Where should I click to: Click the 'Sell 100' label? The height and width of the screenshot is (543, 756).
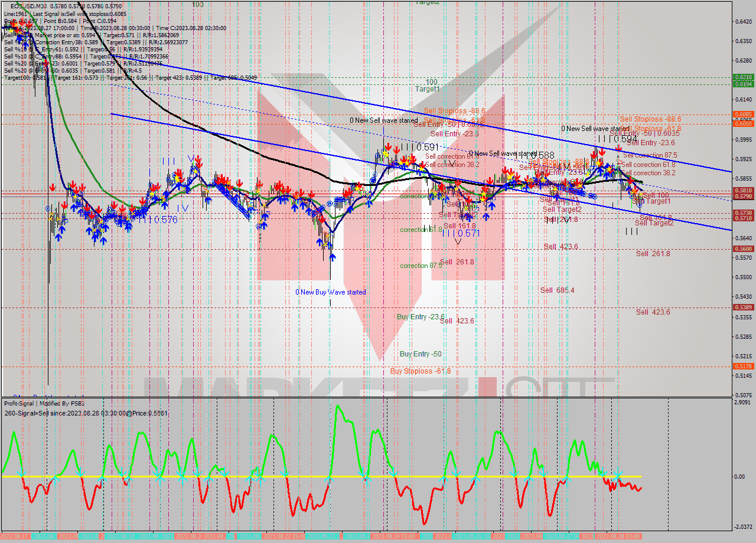point(656,195)
